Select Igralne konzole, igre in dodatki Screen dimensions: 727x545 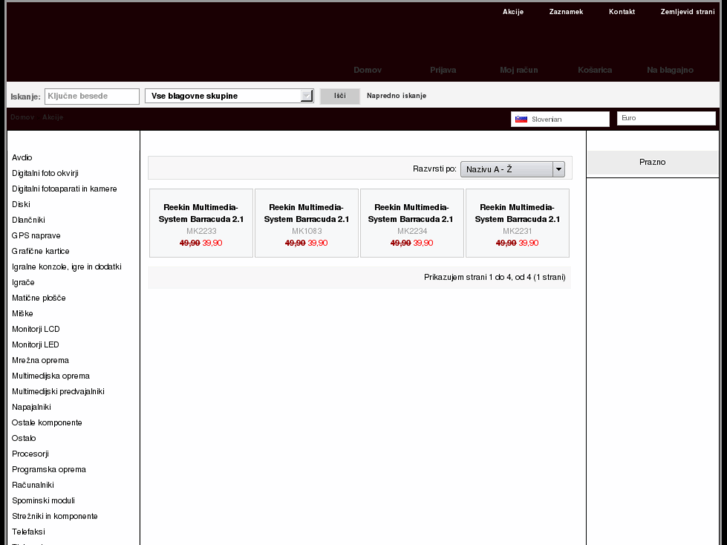point(66,267)
